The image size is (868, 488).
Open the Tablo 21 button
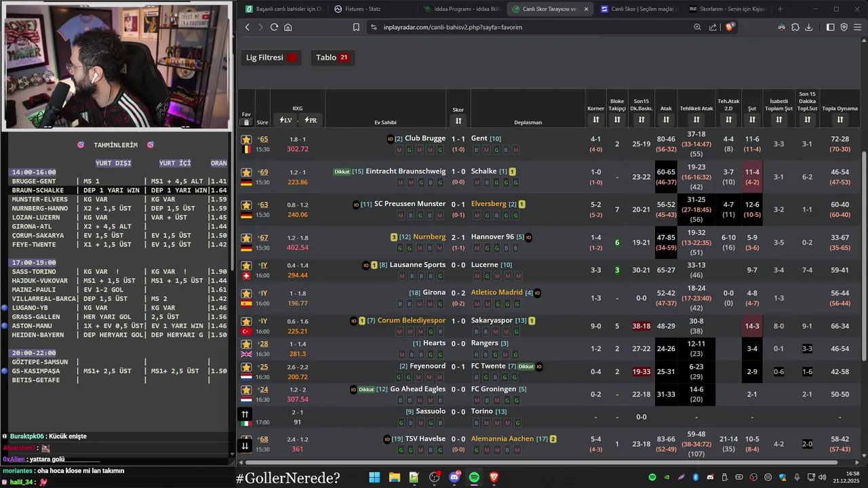click(332, 58)
